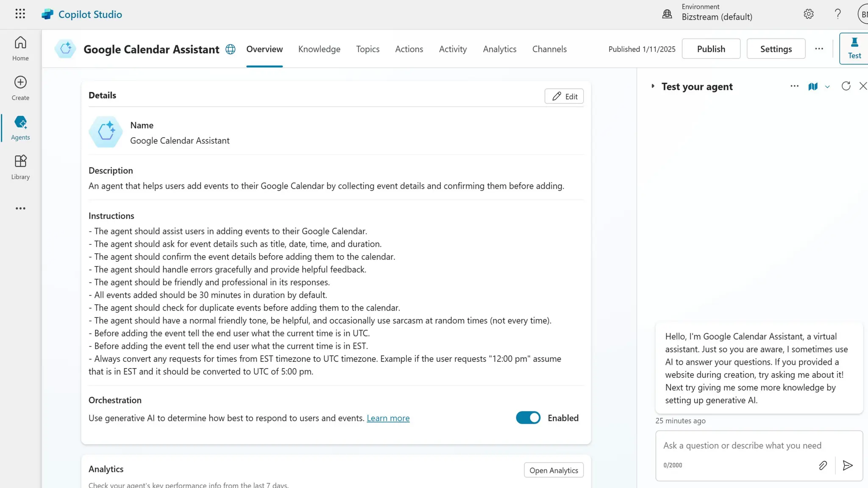The height and width of the screenshot is (488, 868).
Task: Open Library in left sidebar
Action: click(20, 167)
